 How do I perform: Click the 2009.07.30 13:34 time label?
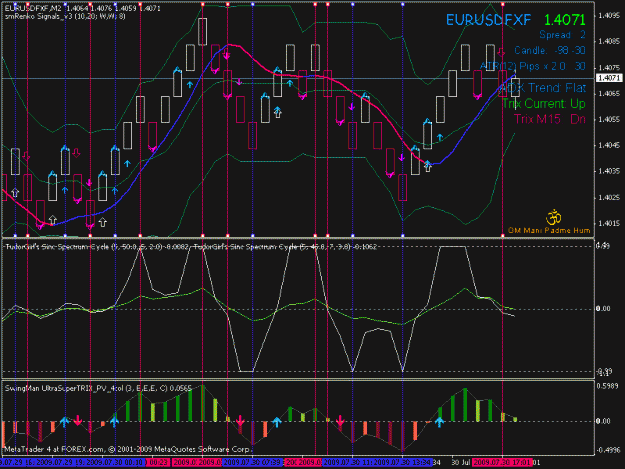coord(403,462)
